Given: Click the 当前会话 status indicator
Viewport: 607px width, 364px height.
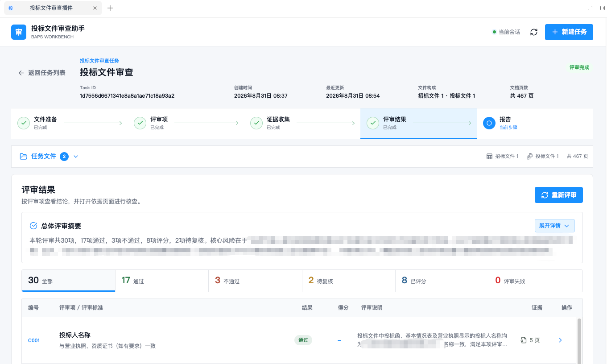Looking at the screenshot, I should pos(506,32).
